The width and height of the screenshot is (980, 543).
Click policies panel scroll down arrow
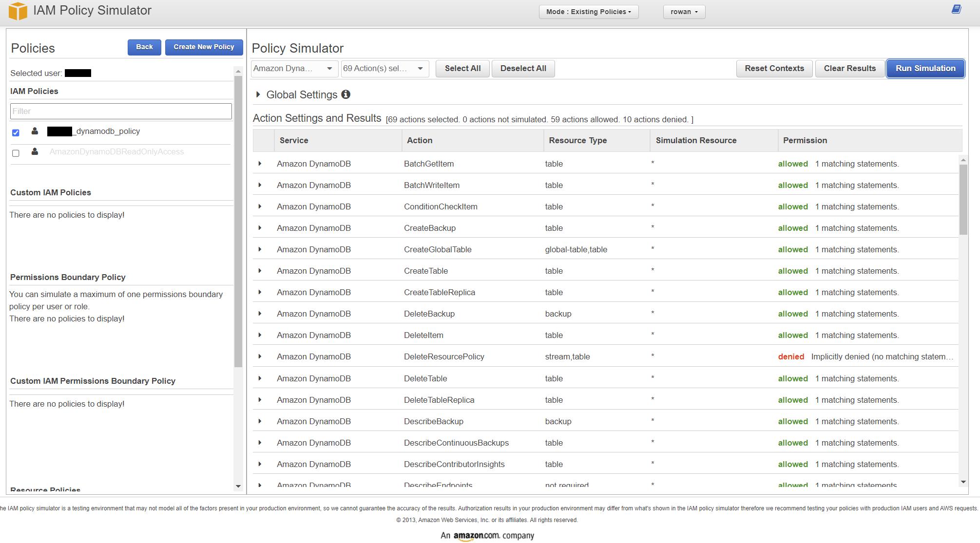click(238, 486)
